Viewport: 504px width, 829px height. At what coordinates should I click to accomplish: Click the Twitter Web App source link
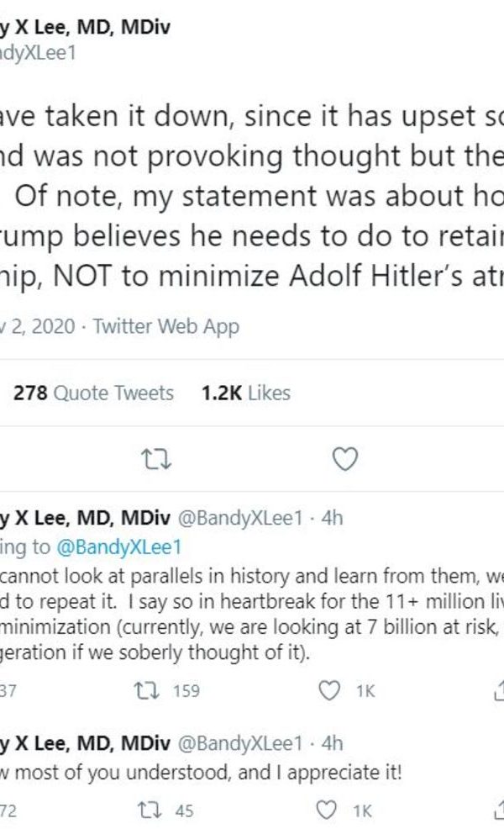coord(165,327)
